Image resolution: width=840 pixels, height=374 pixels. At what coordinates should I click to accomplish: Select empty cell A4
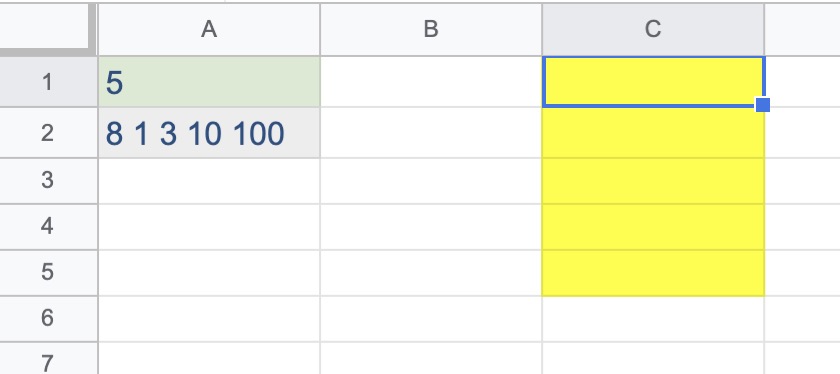coord(209,227)
